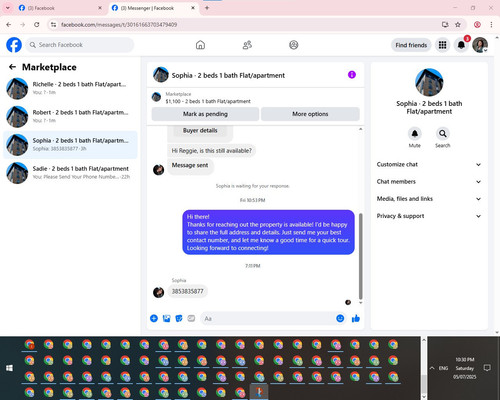Open Richelle conversation in list
This screenshot has height=400, width=500.
[x=70, y=88]
